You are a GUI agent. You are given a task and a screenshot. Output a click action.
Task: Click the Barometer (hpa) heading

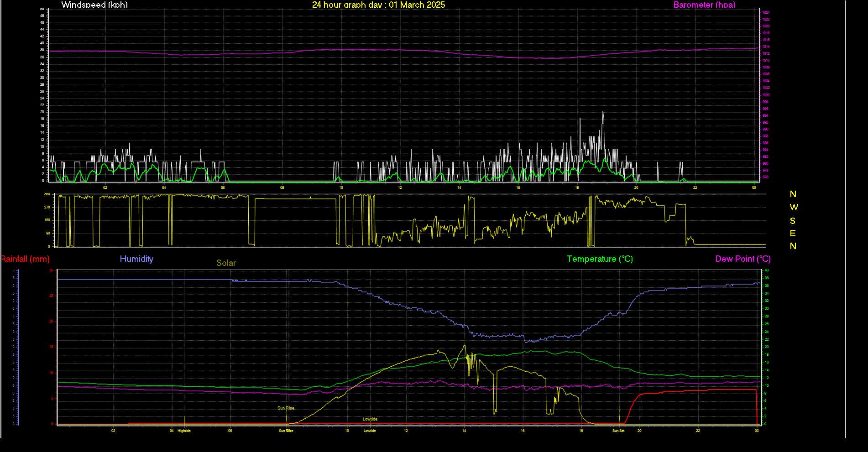click(x=704, y=5)
